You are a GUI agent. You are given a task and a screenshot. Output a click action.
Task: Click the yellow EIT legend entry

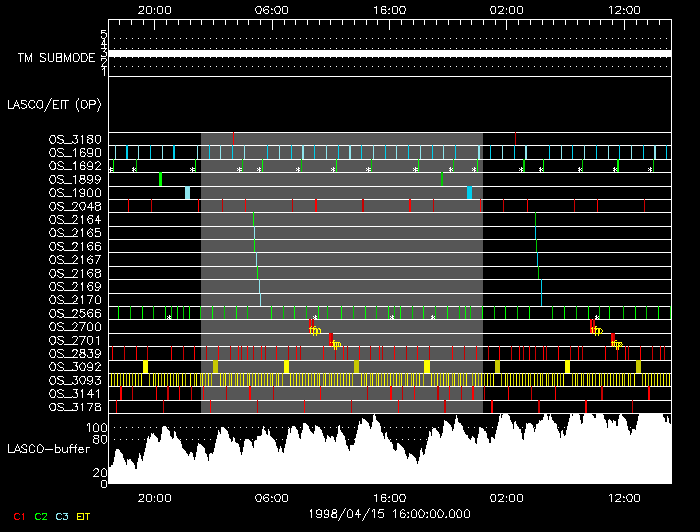click(x=83, y=516)
